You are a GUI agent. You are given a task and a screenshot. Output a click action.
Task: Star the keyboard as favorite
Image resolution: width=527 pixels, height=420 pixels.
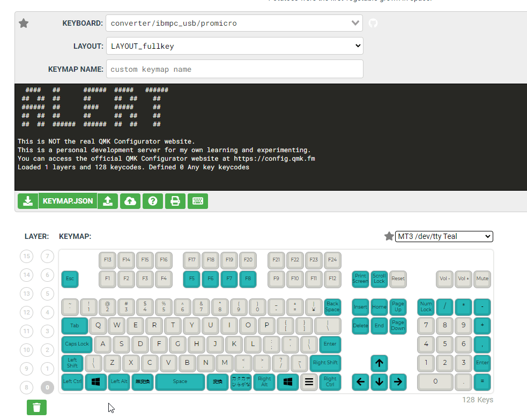[24, 23]
